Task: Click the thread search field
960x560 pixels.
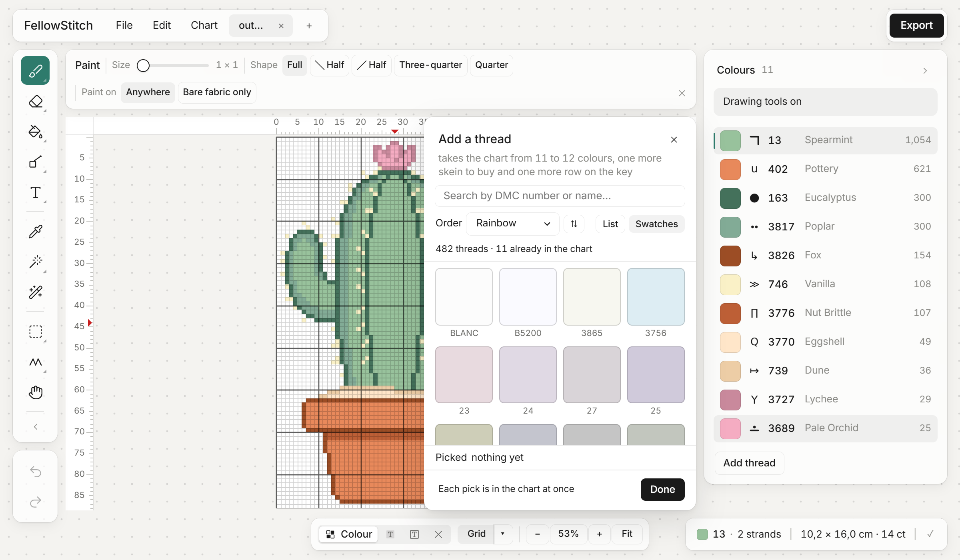Action: pyautogui.click(x=560, y=196)
